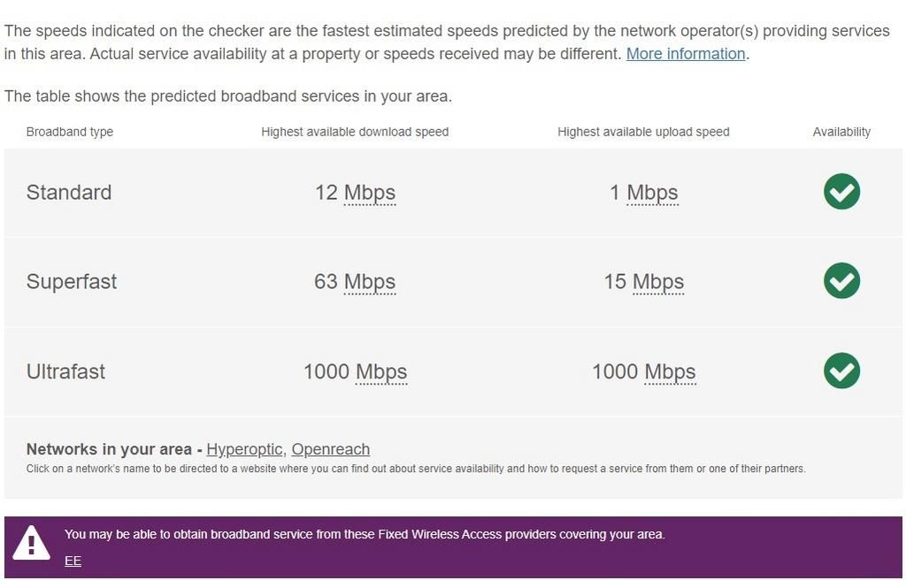This screenshot has width=906, height=588.
Task: Open the EE Fixed Wireless provider link
Action: pos(73,561)
